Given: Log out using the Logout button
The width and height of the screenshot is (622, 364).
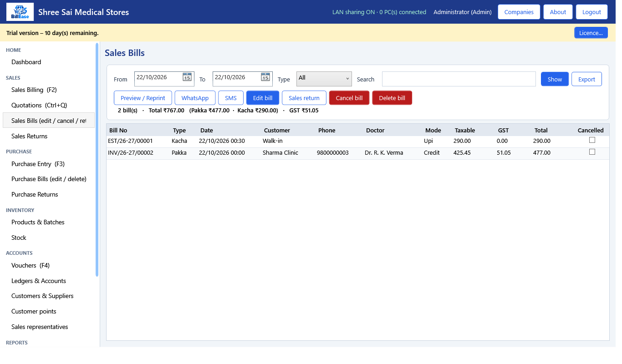Looking at the screenshot, I should (x=592, y=12).
